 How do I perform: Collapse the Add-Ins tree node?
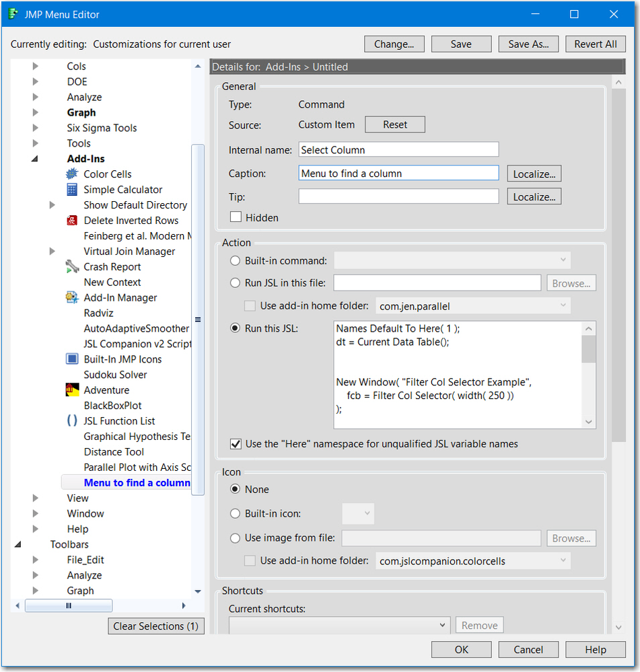[35, 159]
